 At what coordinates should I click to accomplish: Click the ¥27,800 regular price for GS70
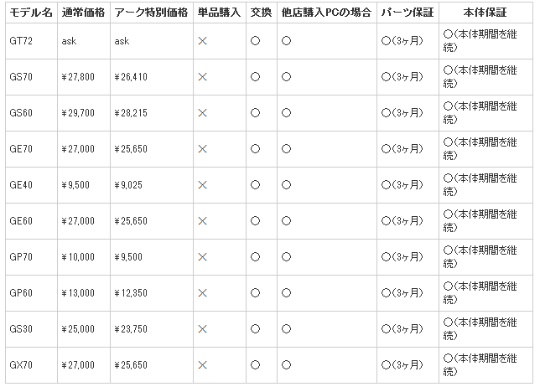pyautogui.click(x=78, y=76)
